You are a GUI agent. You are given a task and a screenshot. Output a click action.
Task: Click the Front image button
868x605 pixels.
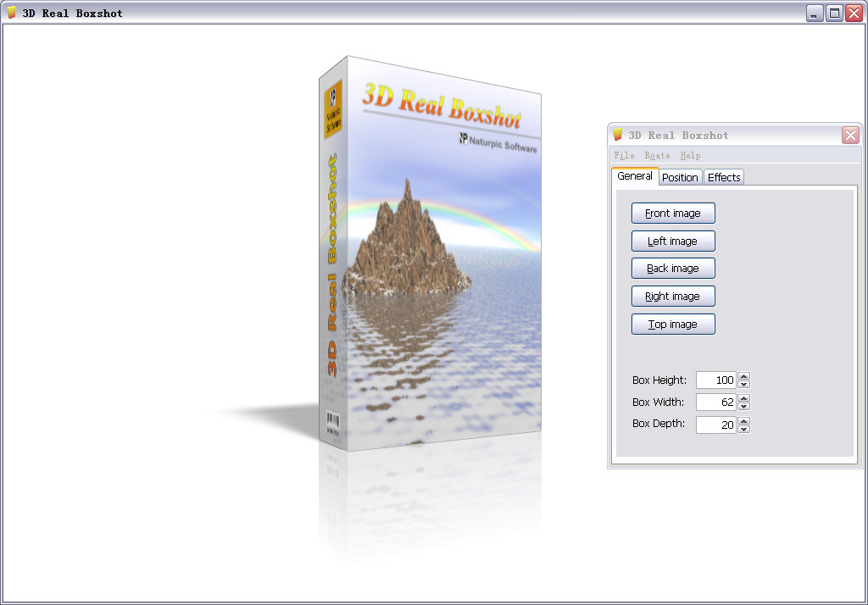[x=673, y=214]
